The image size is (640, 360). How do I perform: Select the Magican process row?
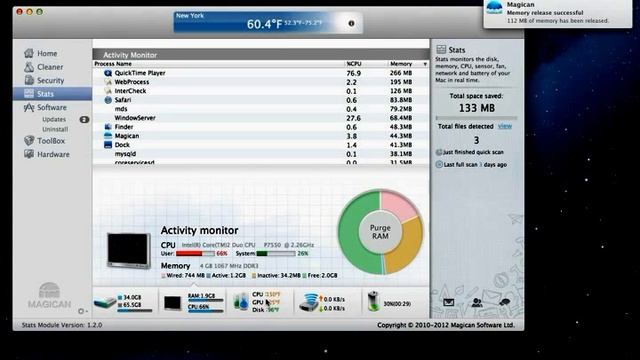261,136
